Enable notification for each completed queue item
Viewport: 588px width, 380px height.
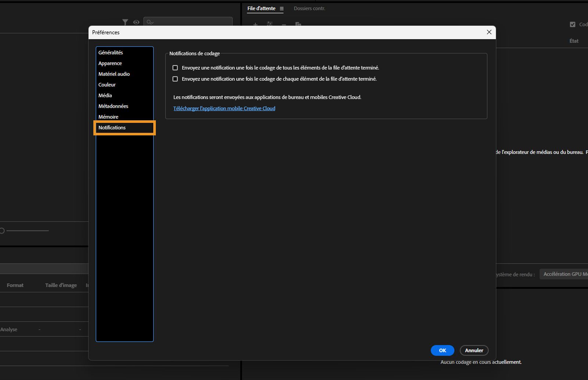click(175, 79)
